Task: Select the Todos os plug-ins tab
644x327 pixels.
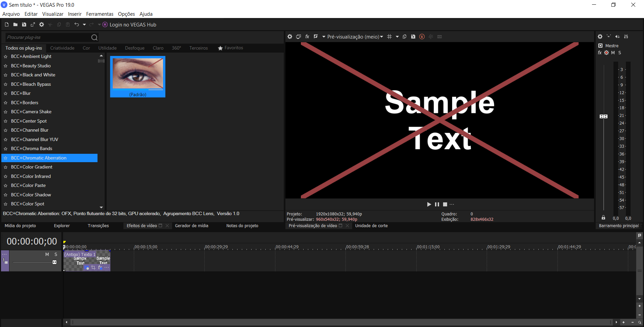Action: click(x=24, y=48)
